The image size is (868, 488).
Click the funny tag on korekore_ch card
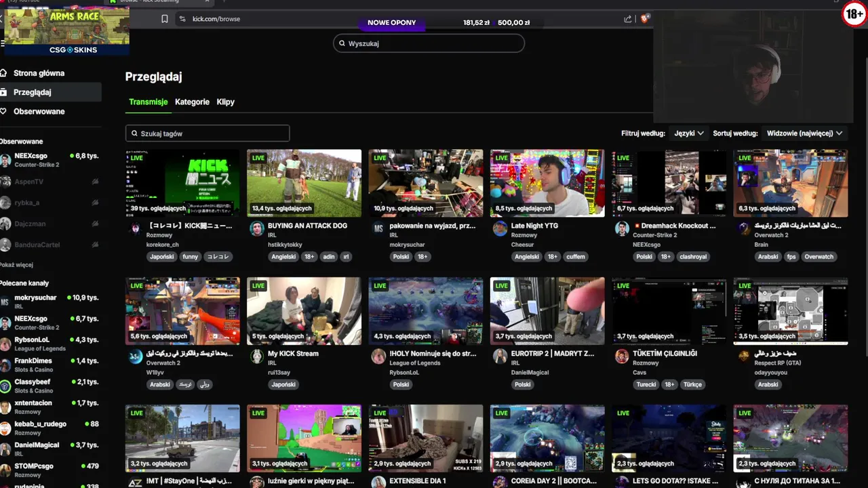[x=191, y=257]
